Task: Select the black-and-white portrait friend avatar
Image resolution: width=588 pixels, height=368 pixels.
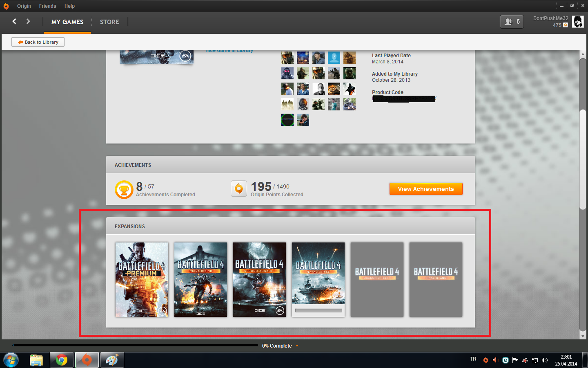Action: pos(318,89)
